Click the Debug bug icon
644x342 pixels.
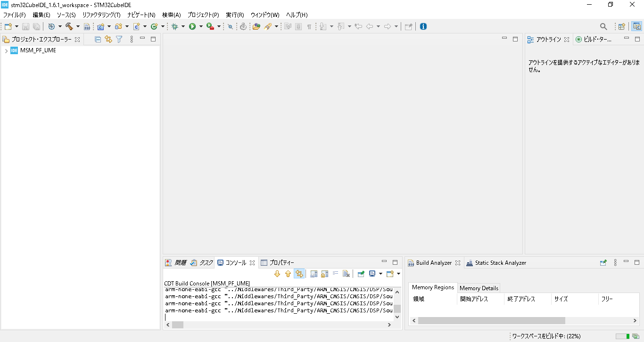pos(174,26)
